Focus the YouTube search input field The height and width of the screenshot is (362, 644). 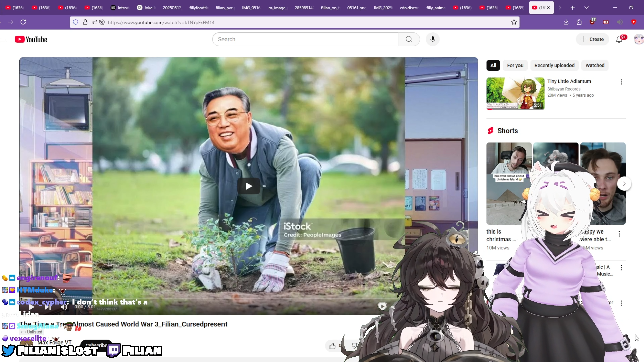click(x=305, y=39)
